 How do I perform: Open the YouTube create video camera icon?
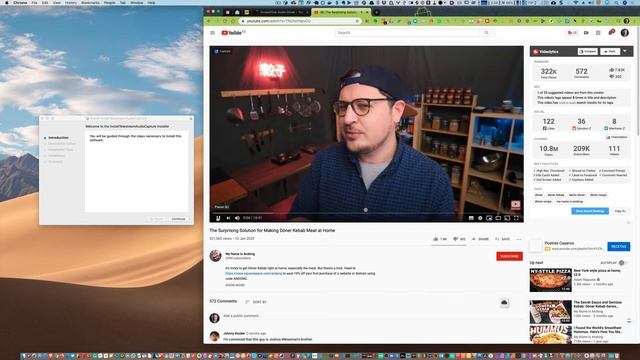point(586,33)
